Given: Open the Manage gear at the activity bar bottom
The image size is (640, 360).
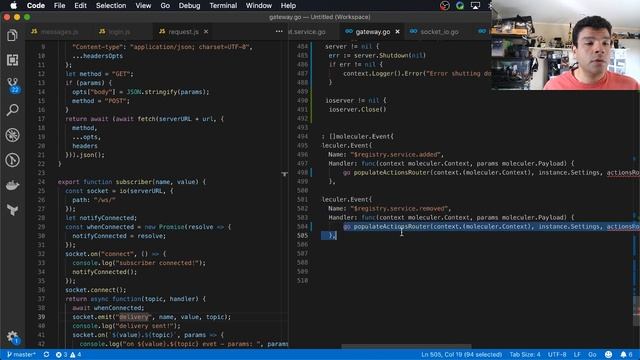Looking at the screenshot, I should pos(12,337).
